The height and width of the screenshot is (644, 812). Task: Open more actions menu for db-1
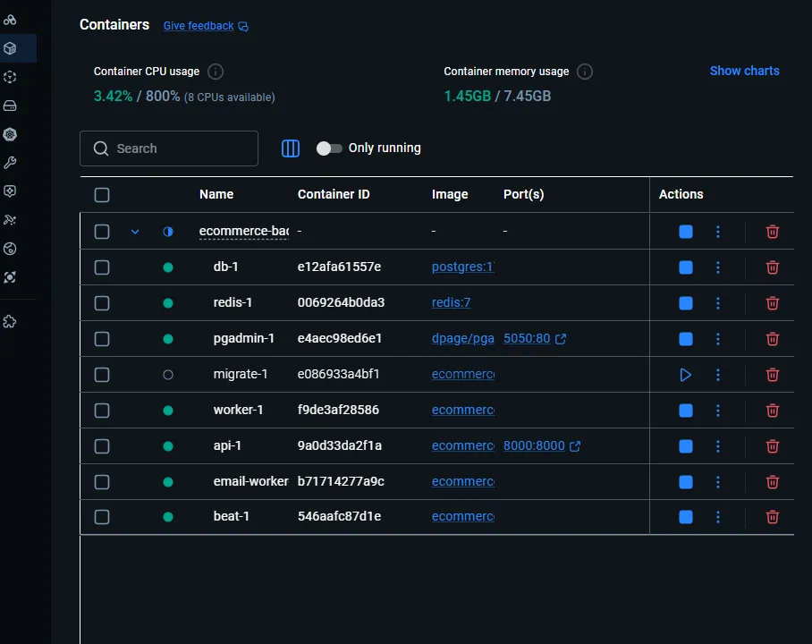718,267
